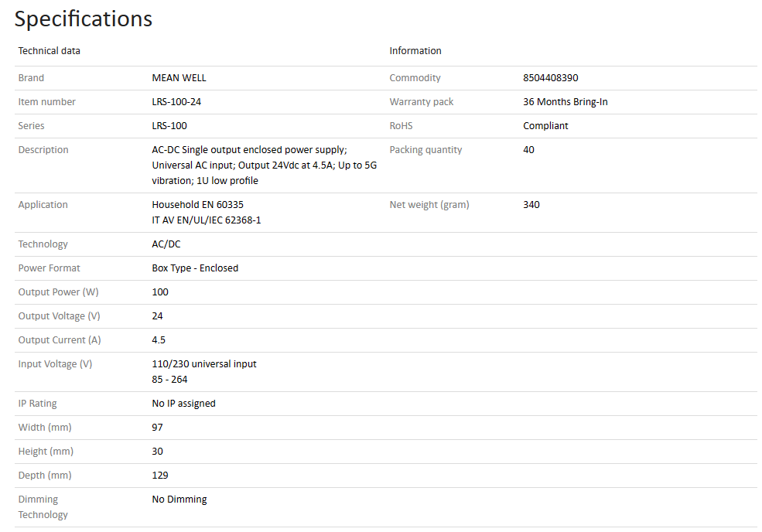This screenshot has width=762, height=532.
Task: Click the Technical data column header
Action: pos(50,51)
